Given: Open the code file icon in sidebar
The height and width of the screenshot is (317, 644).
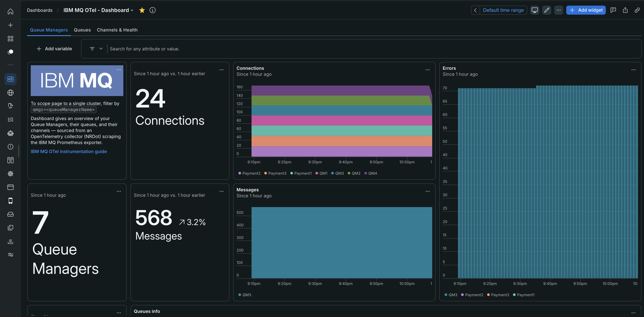Looking at the screenshot, I should [10, 106].
